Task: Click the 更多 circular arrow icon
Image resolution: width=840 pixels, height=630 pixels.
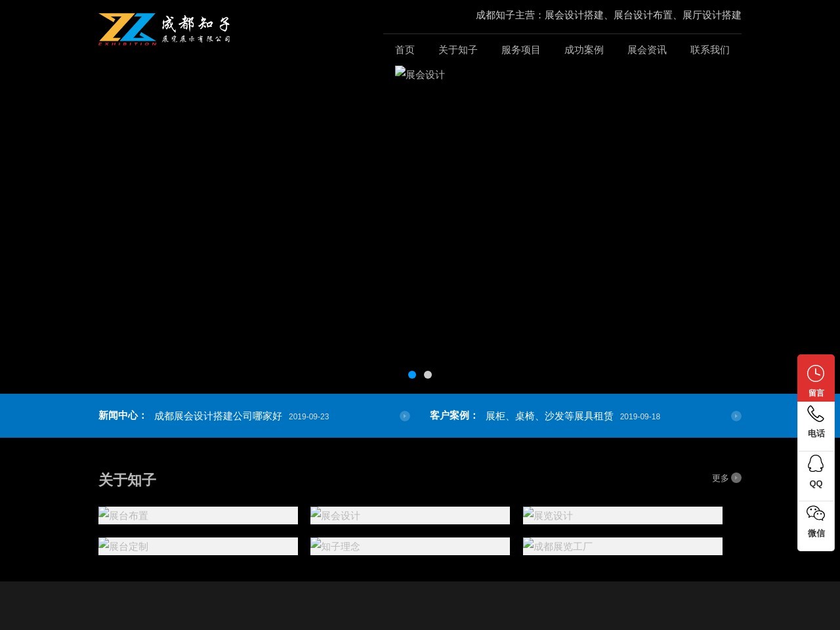Action: click(x=736, y=478)
